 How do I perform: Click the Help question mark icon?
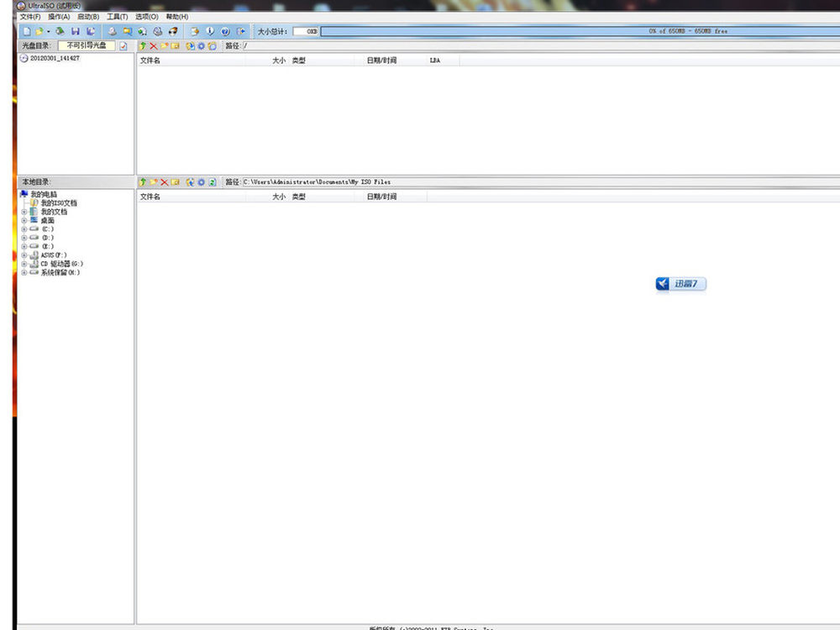pyautogui.click(x=225, y=32)
